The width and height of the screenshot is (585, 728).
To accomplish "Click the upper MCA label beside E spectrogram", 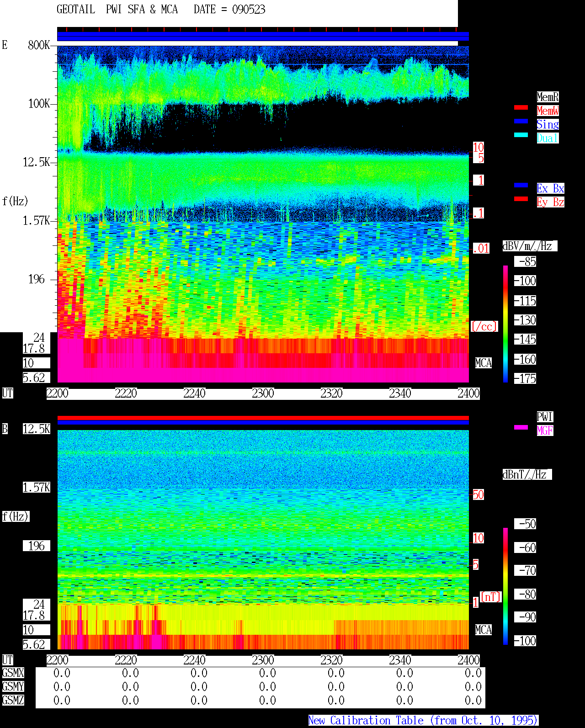I will click(484, 363).
